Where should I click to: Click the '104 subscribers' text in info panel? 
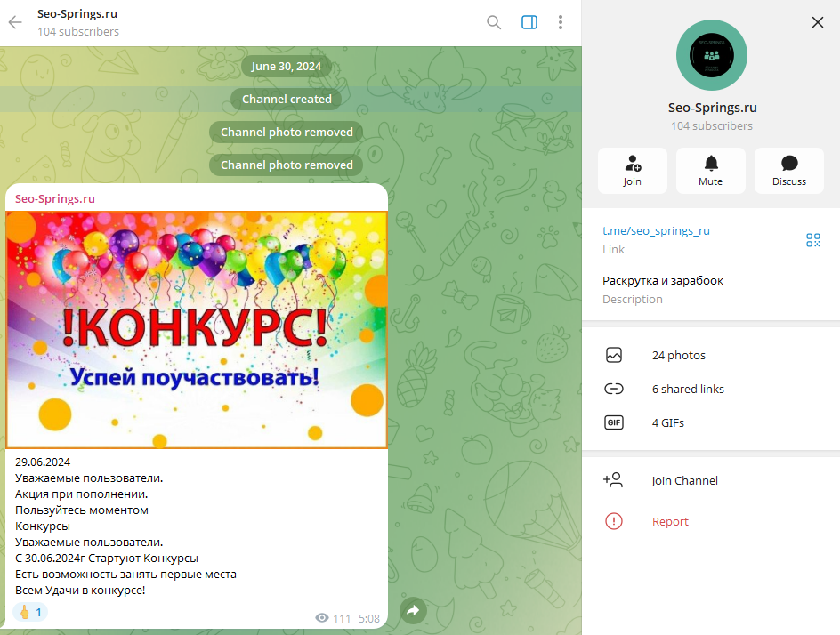tap(712, 125)
